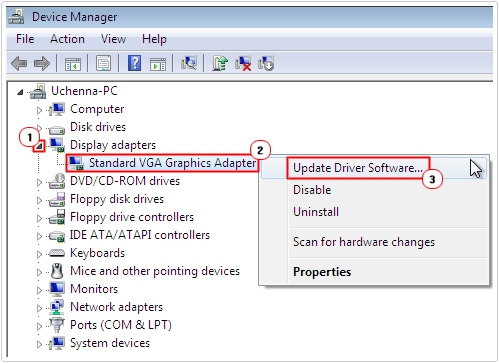Select the Network adapters label
The width and height of the screenshot is (499, 363).
[116, 307]
